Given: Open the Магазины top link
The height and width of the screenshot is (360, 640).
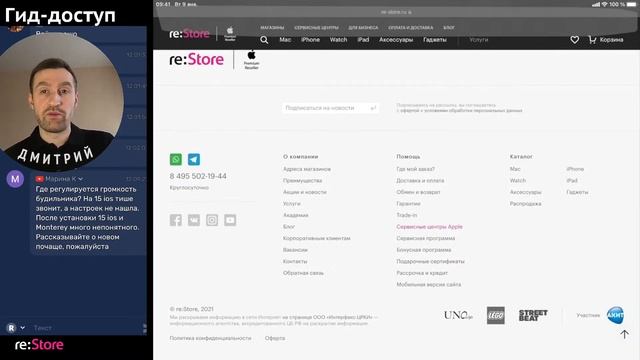Looking at the screenshot, I should click(x=272, y=28).
